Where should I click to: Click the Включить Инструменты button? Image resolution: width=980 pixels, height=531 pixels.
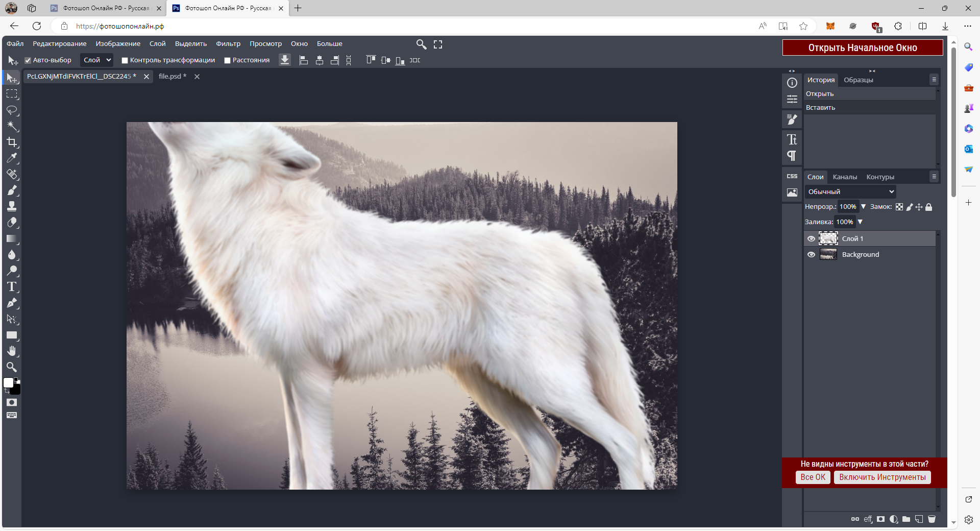tap(882, 477)
